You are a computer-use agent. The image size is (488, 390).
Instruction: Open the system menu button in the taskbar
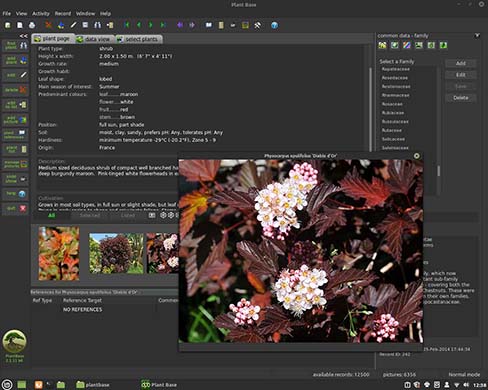7,384
